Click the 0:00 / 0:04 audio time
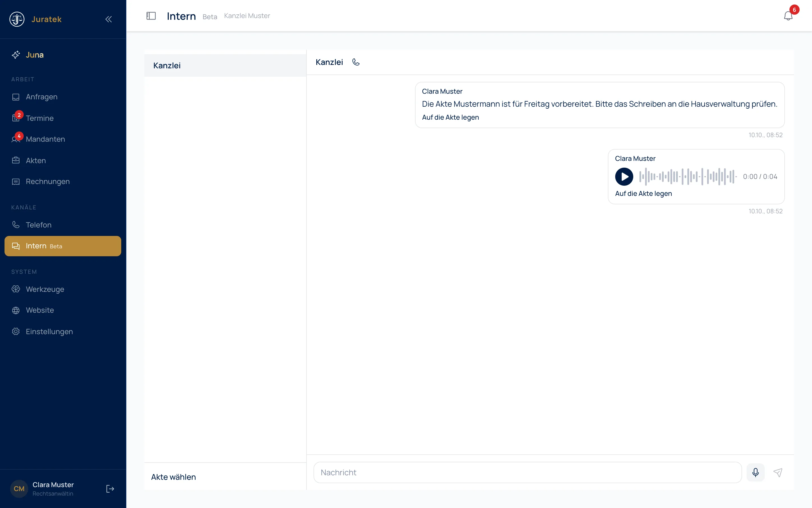 pos(760,177)
